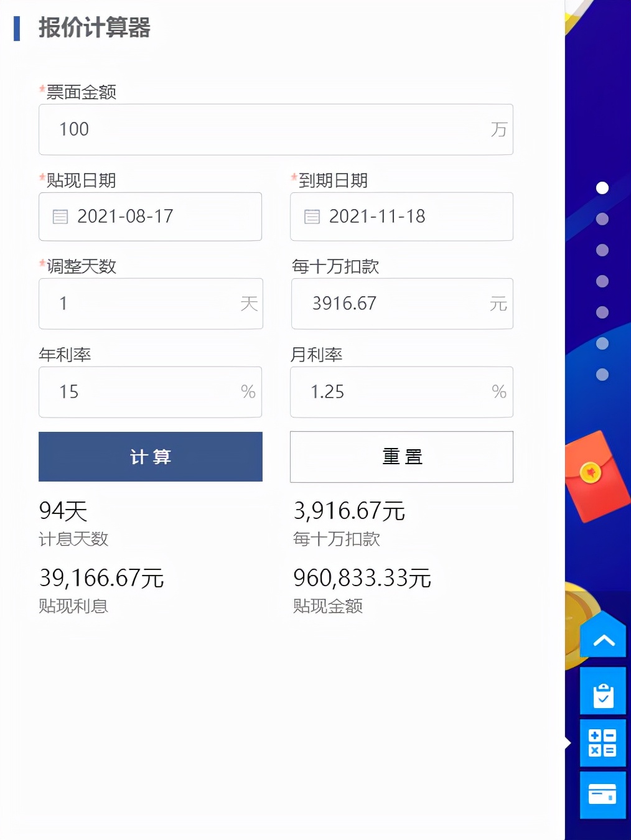The width and height of the screenshot is (631, 840).
Task: Select the 每十万扣款 deduction field
Action: click(401, 304)
